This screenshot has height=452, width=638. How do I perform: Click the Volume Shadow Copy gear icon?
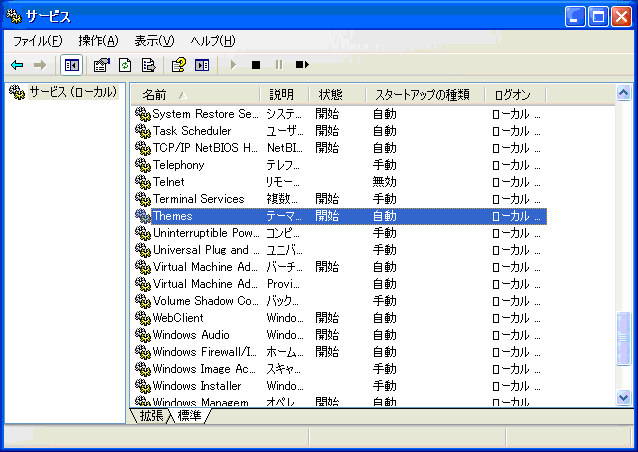pyautogui.click(x=142, y=301)
